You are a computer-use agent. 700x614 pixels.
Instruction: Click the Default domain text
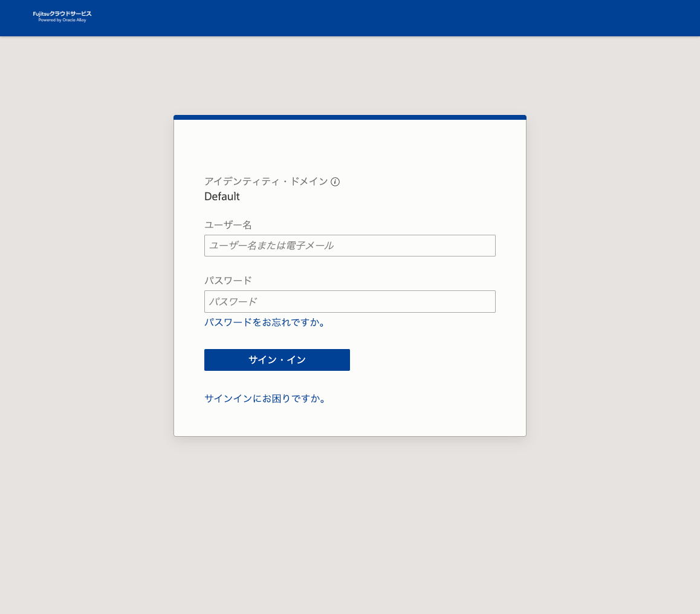coord(222,197)
